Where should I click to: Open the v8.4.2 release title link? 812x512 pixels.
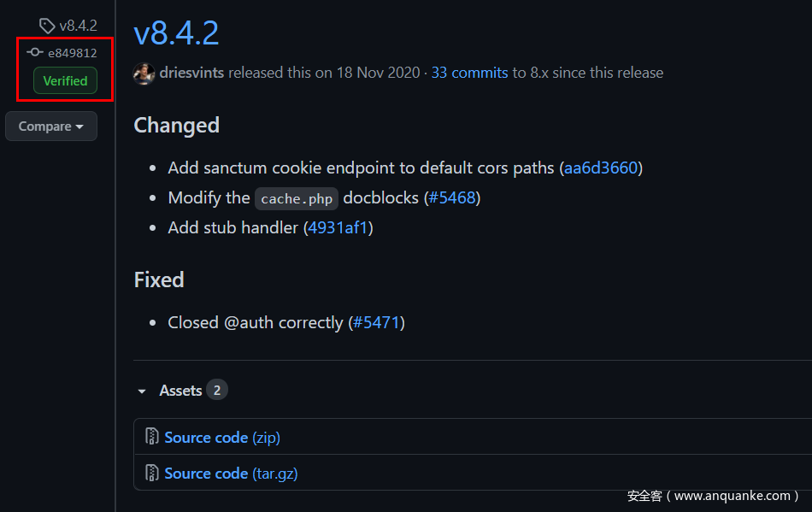click(176, 32)
